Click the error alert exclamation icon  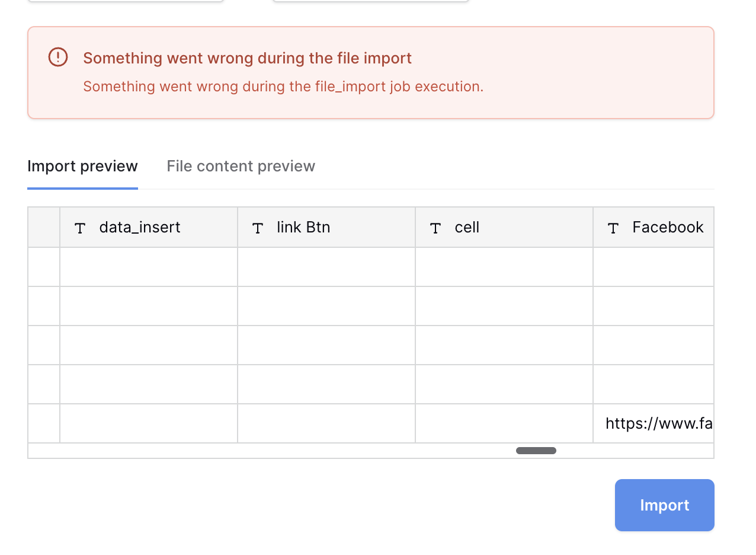pos(58,58)
